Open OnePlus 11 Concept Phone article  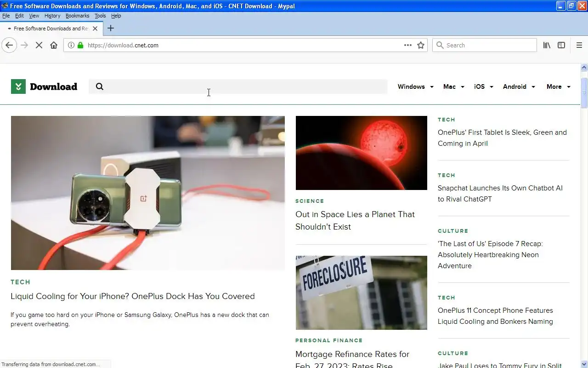495,316
